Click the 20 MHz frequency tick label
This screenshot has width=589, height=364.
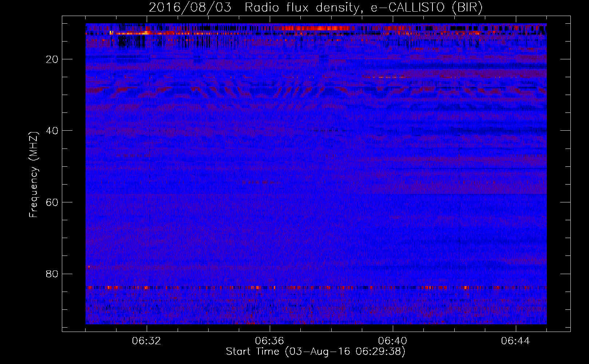[52, 59]
